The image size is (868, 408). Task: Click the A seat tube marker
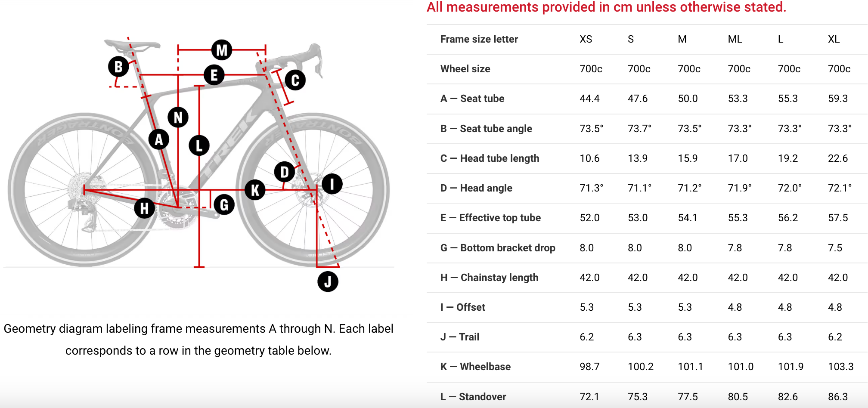click(159, 139)
